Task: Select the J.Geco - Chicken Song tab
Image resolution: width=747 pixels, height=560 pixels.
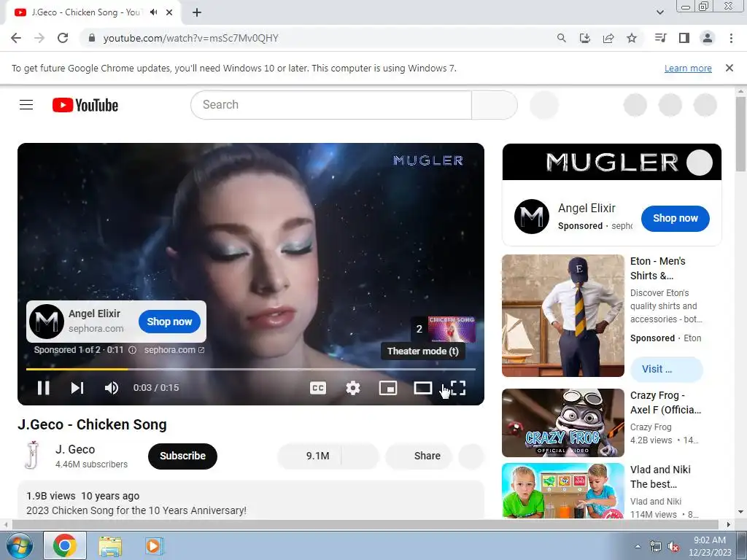Action: click(x=86, y=12)
